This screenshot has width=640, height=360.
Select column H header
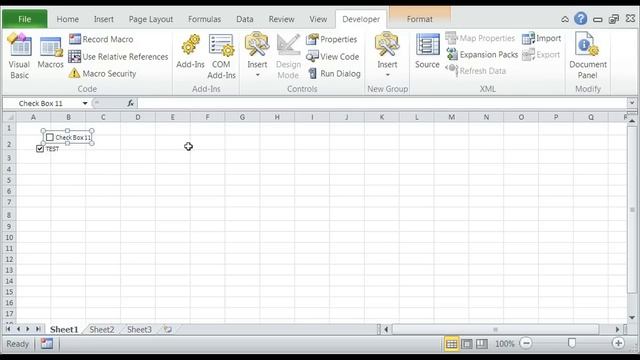click(x=277, y=117)
